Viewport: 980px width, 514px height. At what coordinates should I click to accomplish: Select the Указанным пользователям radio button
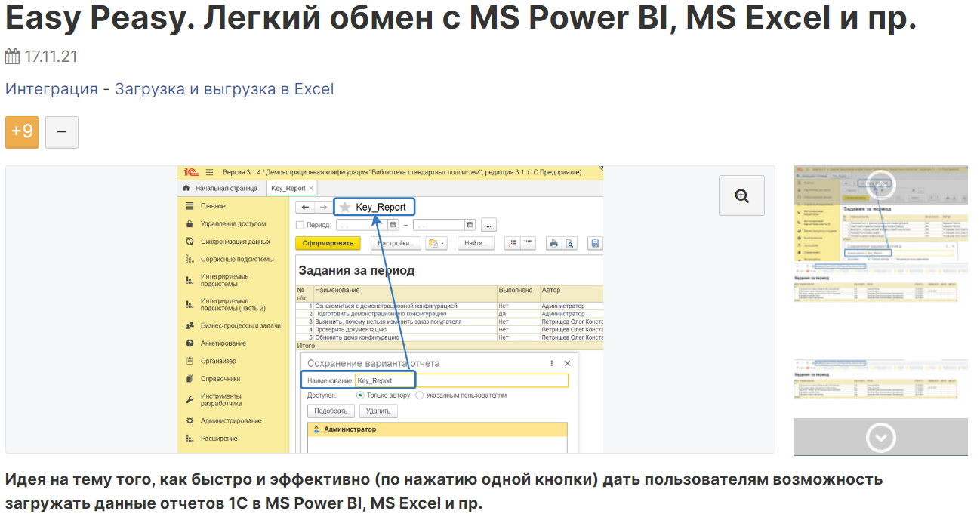point(420,395)
